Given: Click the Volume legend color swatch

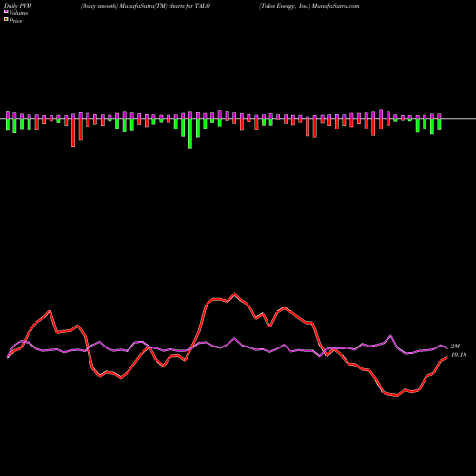Looking at the screenshot, I should [6, 11].
